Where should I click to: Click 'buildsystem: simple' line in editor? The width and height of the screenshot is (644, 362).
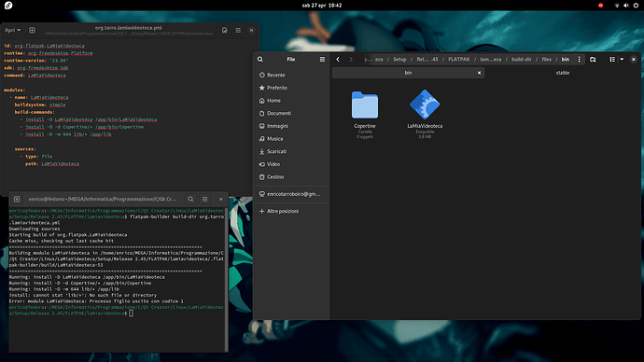point(40,105)
